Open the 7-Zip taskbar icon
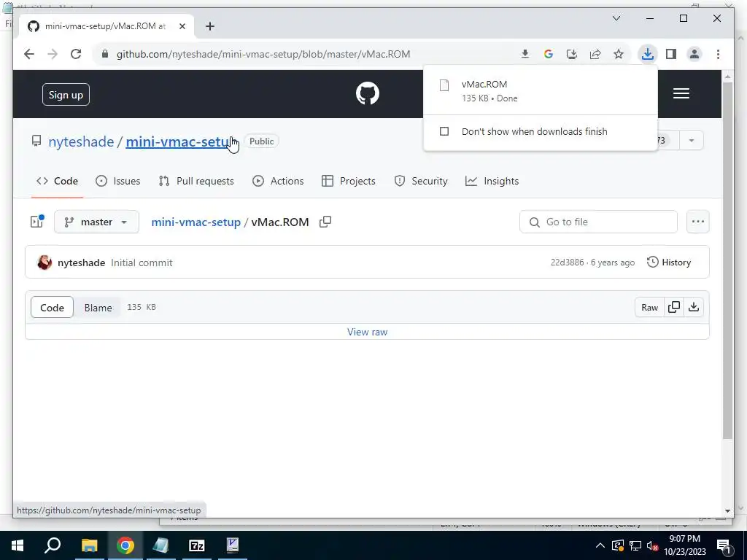The image size is (747, 560). tap(197, 545)
